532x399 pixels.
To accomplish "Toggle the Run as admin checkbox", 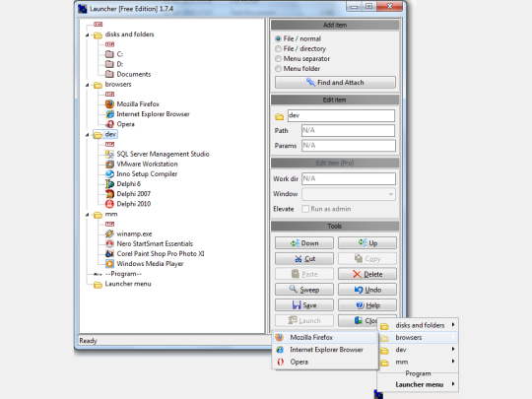I will [305, 209].
